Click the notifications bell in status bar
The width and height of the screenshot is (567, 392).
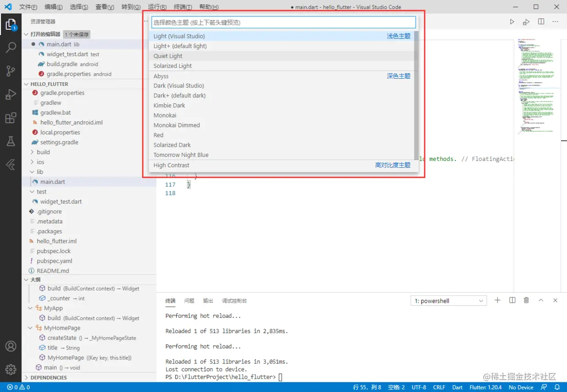coord(557,387)
